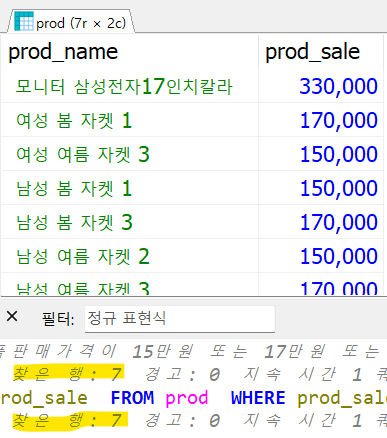Sort by the prod_name column header
The height and width of the screenshot is (438, 387).
[x=130, y=52]
